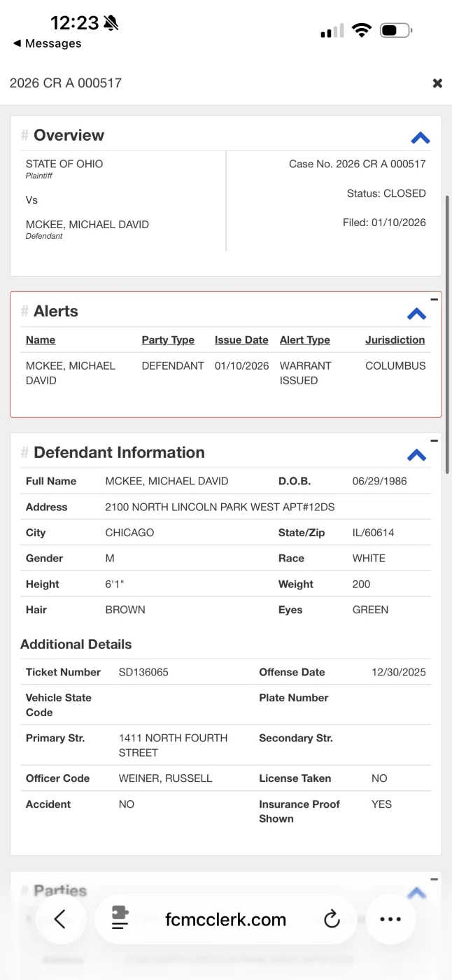Minimize the Parties panel dash icon
The height and width of the screenshot is (980, 452).
435,879
